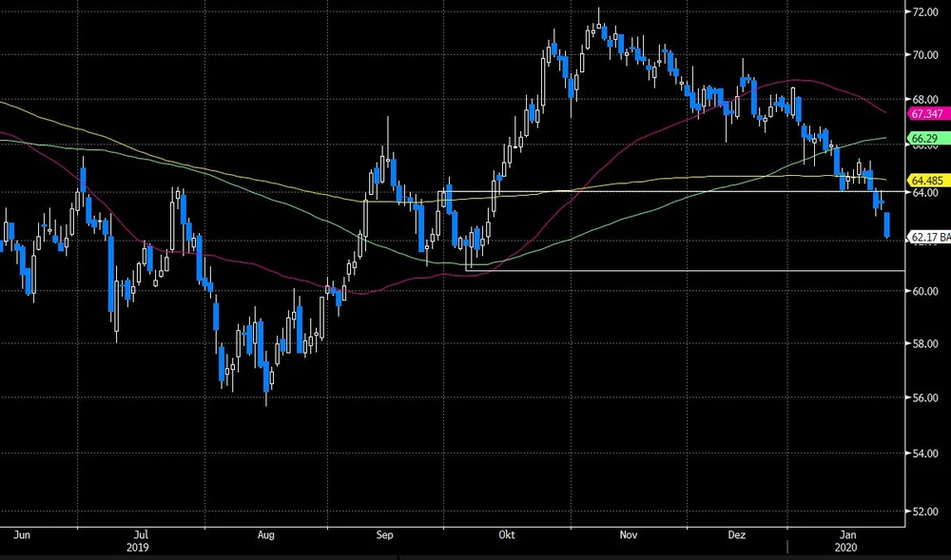This screenshot has height=560, width=951.
Task: Select the Sep label on time axis
Action: (384, 535)
